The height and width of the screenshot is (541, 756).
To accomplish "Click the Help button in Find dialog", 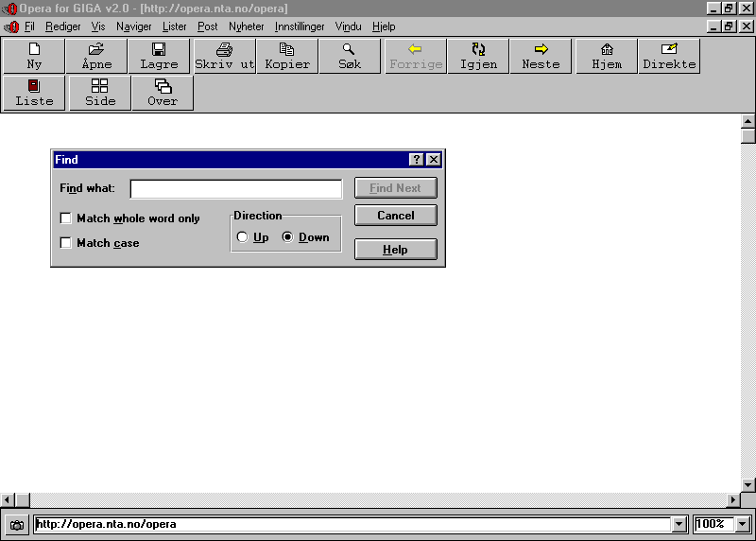I will 395,250.
